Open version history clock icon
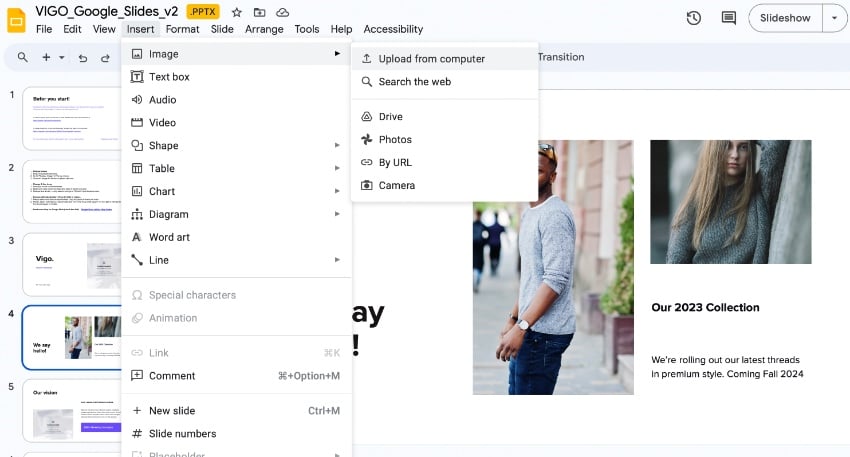The height and width of the screenshot is (457, 850). [x=694, y=18]
